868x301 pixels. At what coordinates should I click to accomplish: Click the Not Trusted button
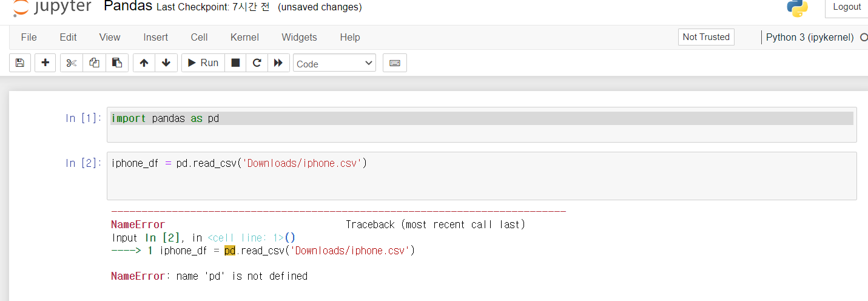click(x=706, y=37)
